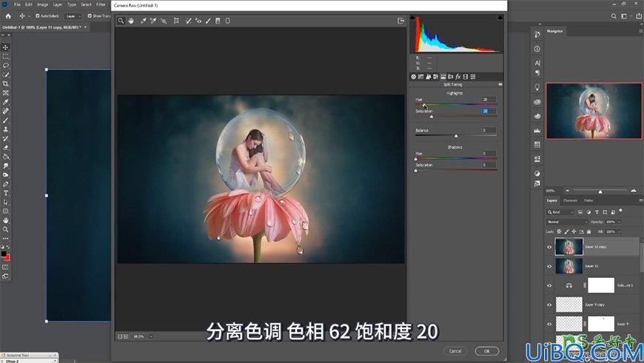
Task: Toggle full screen mode in Camera Raw
Action: (401, 21)
